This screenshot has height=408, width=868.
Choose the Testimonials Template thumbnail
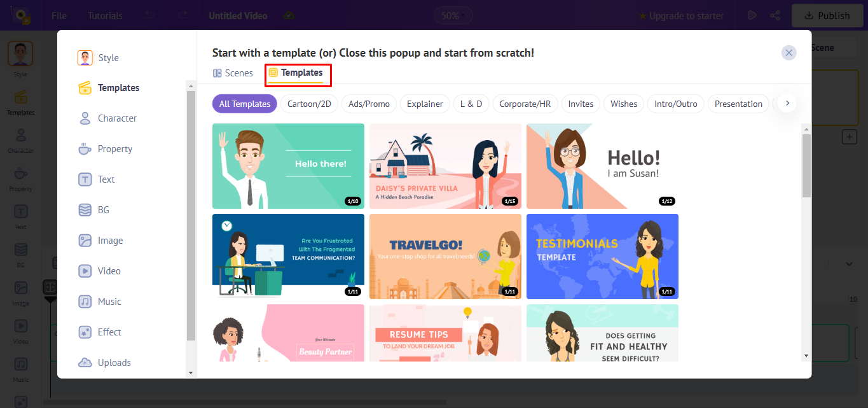(602, 257)
